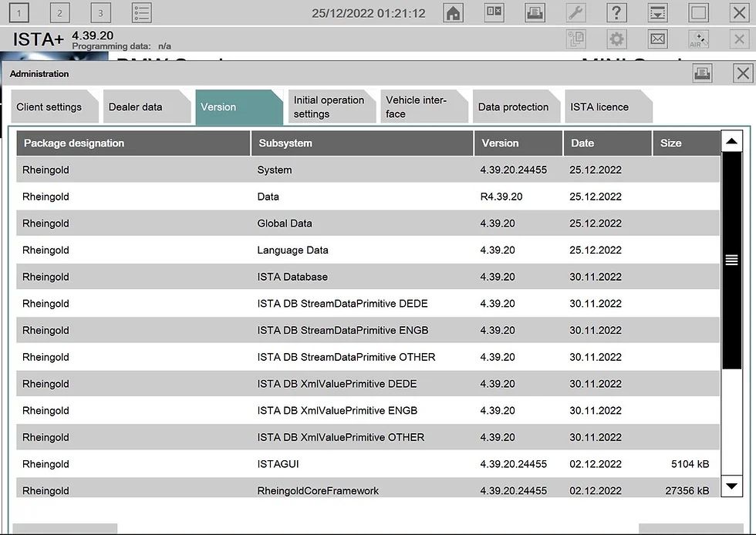Select 'ISTA DB StreamDataPrimitive ENGB' cell
The height and width of the screenshot is (535, 756).
pyautogui.click(x=343, y=331)
